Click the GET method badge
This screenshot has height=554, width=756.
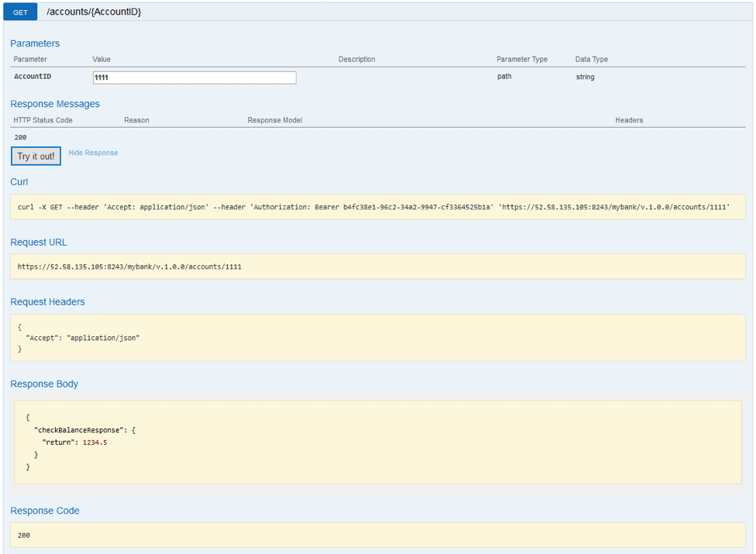pyautogui.click(x=20, y=12)
